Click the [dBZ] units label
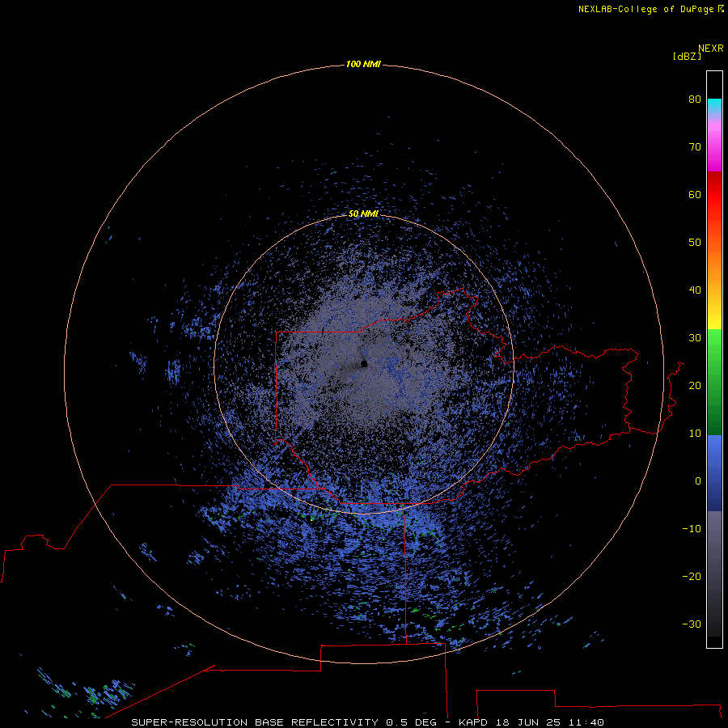 point(687,57)
